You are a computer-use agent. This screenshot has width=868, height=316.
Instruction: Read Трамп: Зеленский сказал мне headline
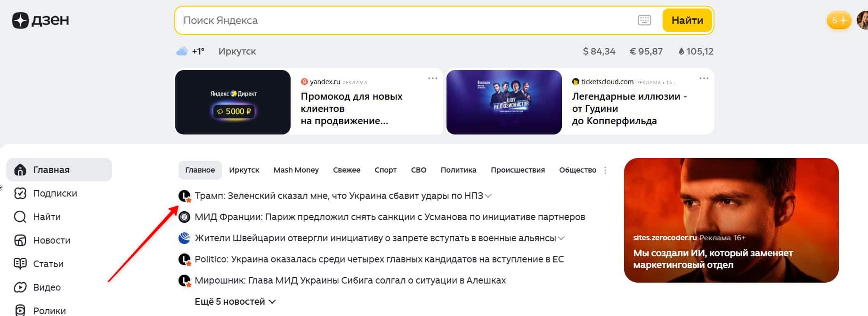pyautogui.click(x=339, y=196)
